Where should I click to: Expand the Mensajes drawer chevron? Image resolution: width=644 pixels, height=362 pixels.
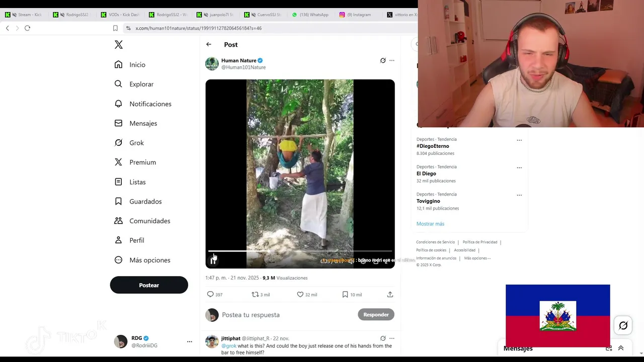click(621, 348)
